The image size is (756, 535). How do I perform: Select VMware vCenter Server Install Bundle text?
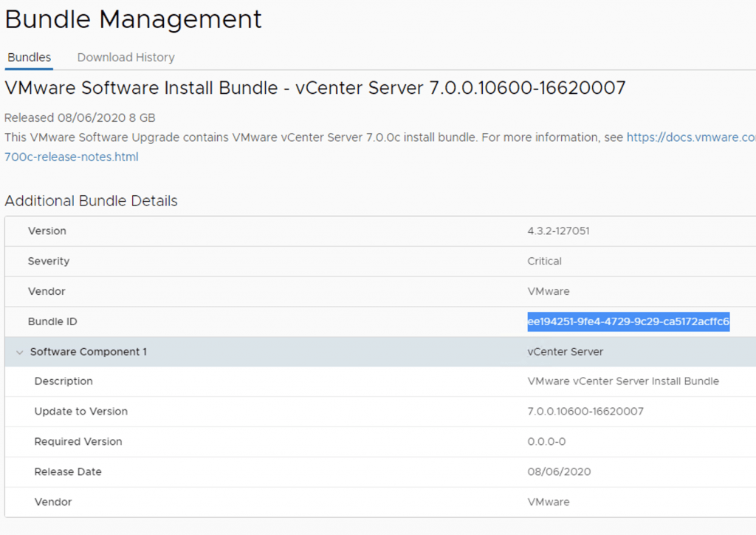623,381
